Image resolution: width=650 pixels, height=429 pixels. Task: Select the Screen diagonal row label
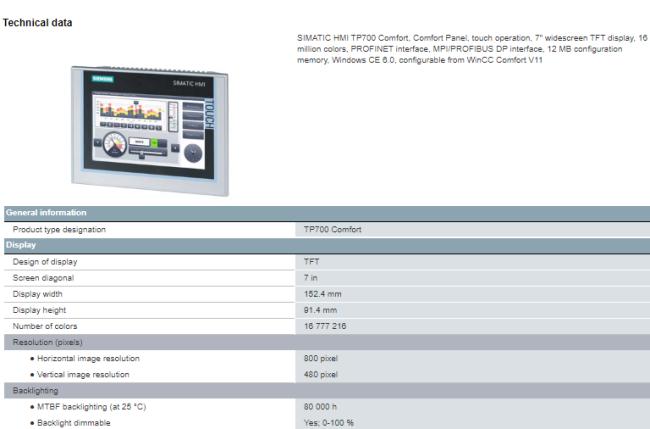[x=43, y=277]
